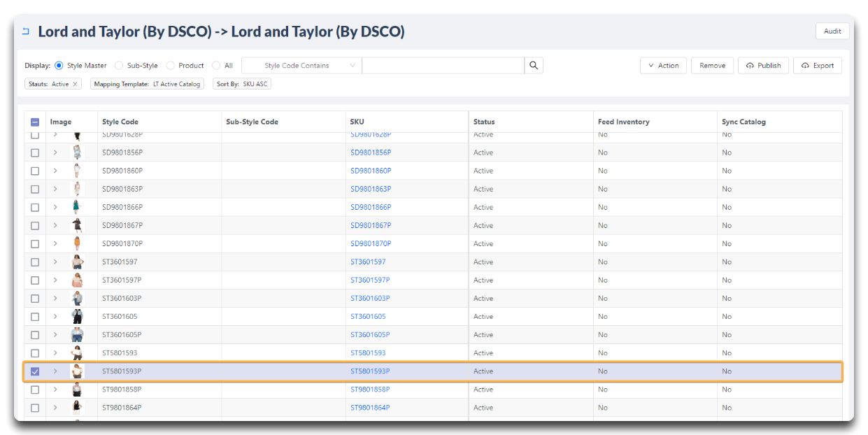Open SKU link ST3601605
Screen dimensions: 868x435
click(368, 316)
